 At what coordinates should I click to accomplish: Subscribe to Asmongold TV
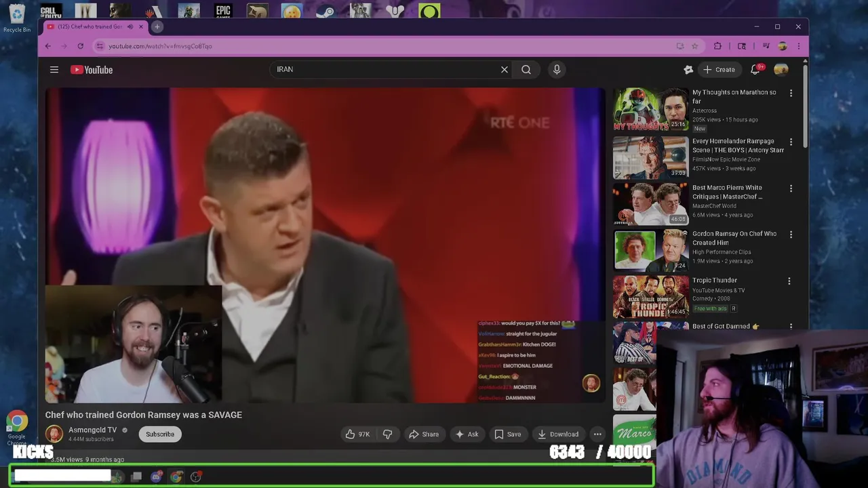coord(160,434)
